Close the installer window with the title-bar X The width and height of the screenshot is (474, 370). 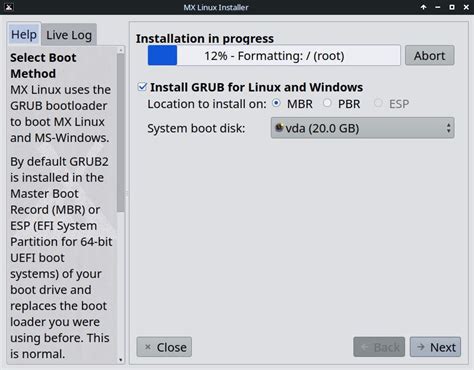pyautogui.click(x=466, y=7)
